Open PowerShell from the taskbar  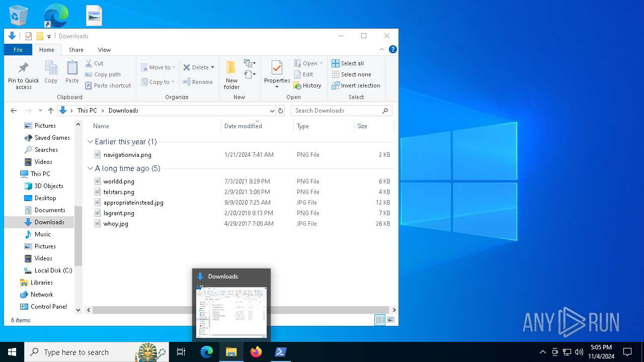[281, 352]
